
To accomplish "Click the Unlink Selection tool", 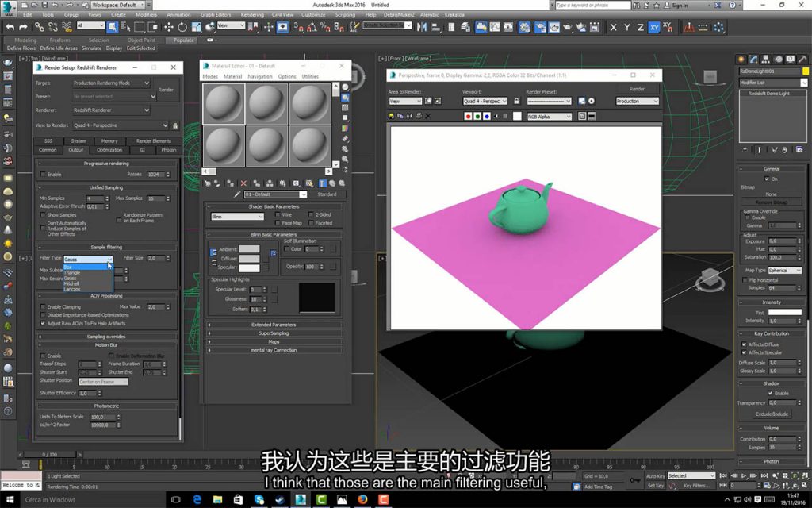I will click(53, 27).
